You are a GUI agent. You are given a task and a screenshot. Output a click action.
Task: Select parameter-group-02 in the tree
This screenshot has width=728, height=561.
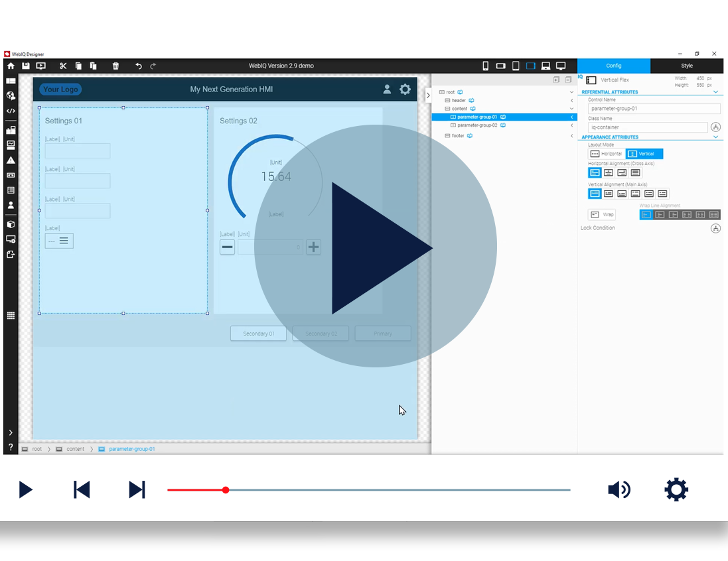pyautogui.click(x=477, y=125)
